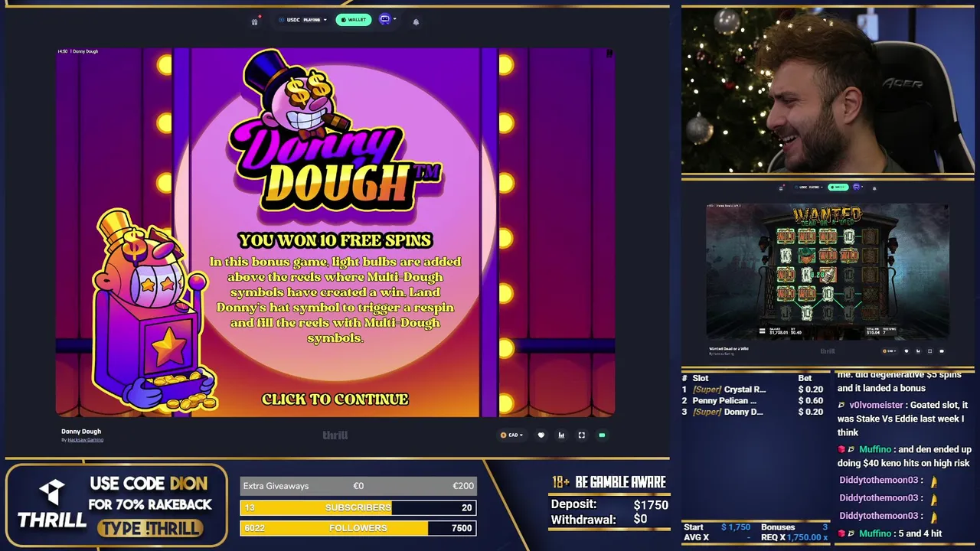Image resolution: width=980 pixels, height=551 pixels.
Task: Expand the CAD display currency dropdown
Action: coord(512,435)
